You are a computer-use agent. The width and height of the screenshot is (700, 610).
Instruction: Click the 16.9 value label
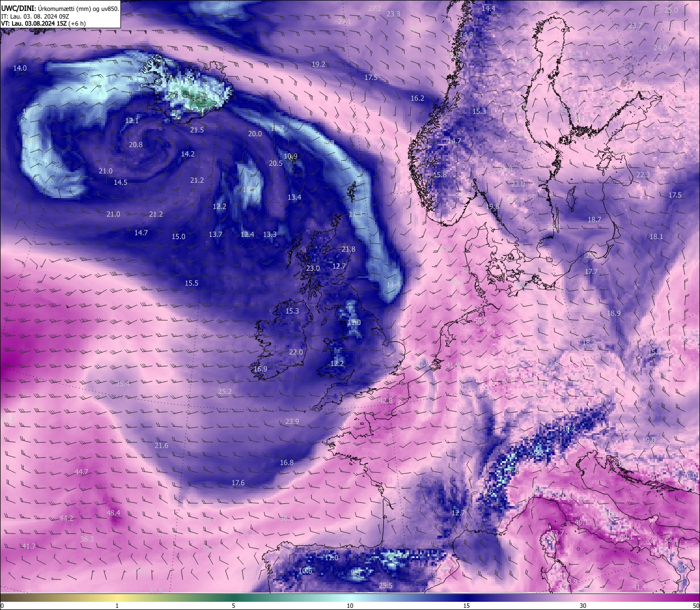pyautogui.click(x=260, y=369)
